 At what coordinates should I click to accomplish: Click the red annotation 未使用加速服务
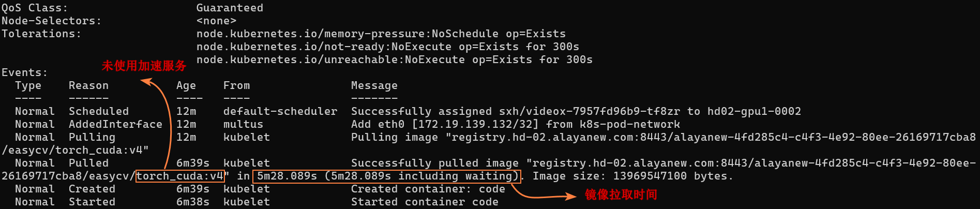144,66
